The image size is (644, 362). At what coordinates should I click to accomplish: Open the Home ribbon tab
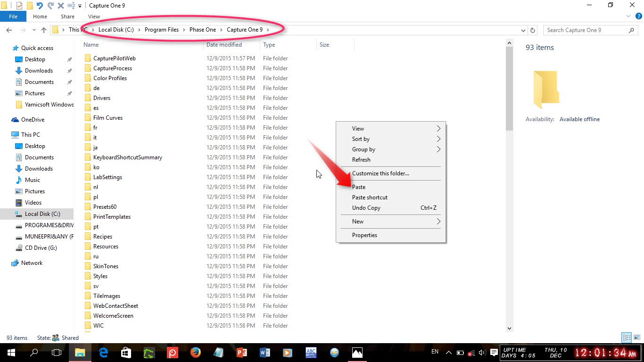coord(40,16)
